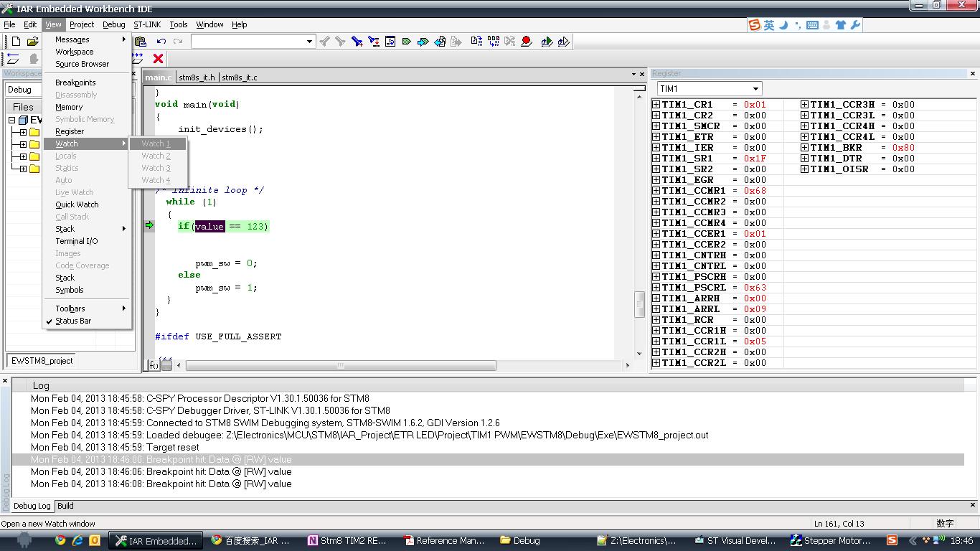Switch to Reference Manual taskbar window
The width and height of the screenshot is (980, 551).
tap(443, 540)
